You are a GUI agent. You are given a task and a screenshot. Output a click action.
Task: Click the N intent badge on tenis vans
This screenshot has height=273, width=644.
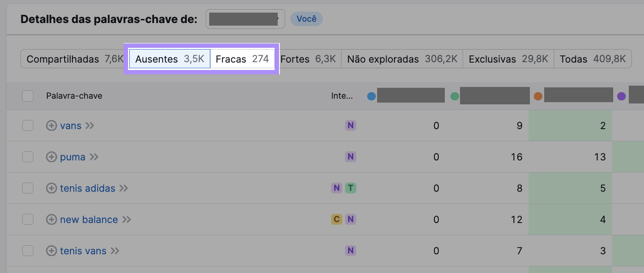(x=350, y=251)
